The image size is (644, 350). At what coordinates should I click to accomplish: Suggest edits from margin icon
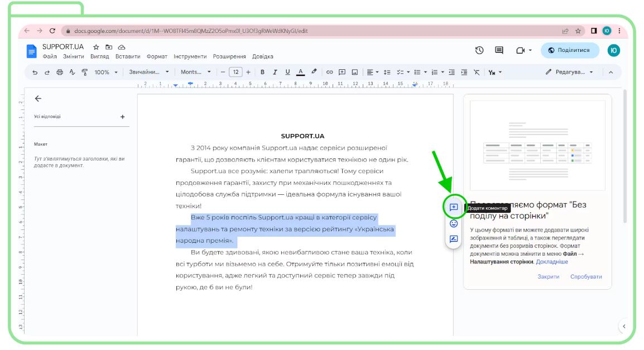point(454,239)
